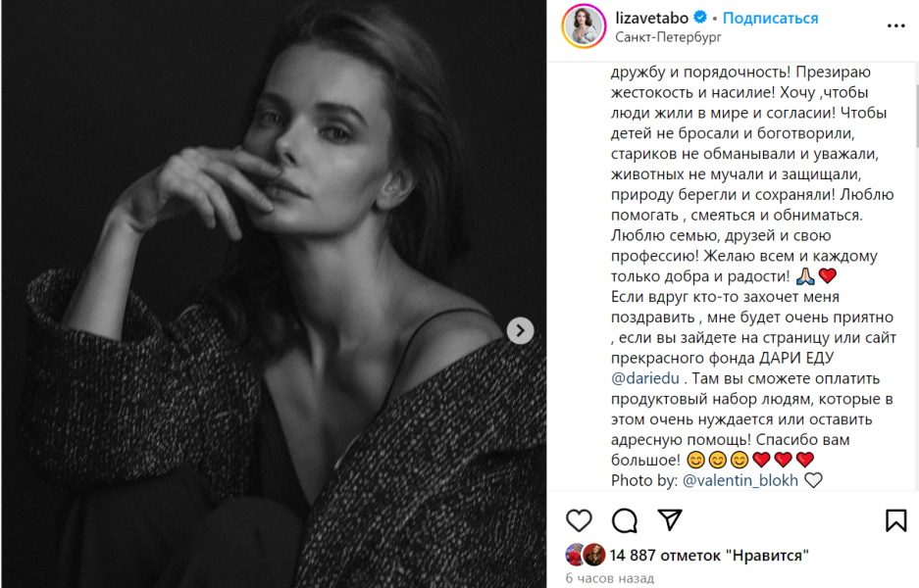Click the white heart emoji after valentin_blokh

[813, 481]
